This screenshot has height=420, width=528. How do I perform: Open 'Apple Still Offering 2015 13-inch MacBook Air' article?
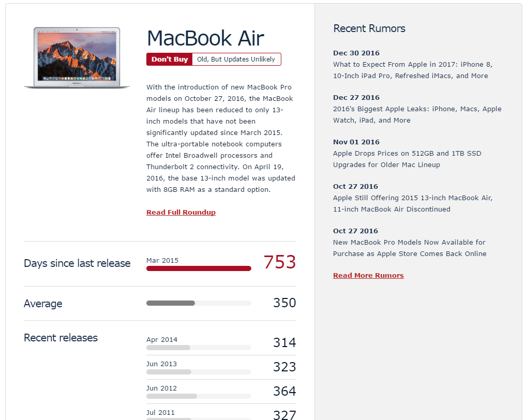pyautogui.click(x=413, y=203)
